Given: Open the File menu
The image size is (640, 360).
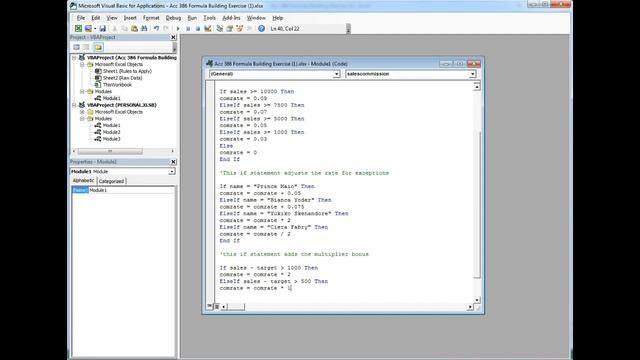Looking at the screenshot, I should tap(81, 18).
